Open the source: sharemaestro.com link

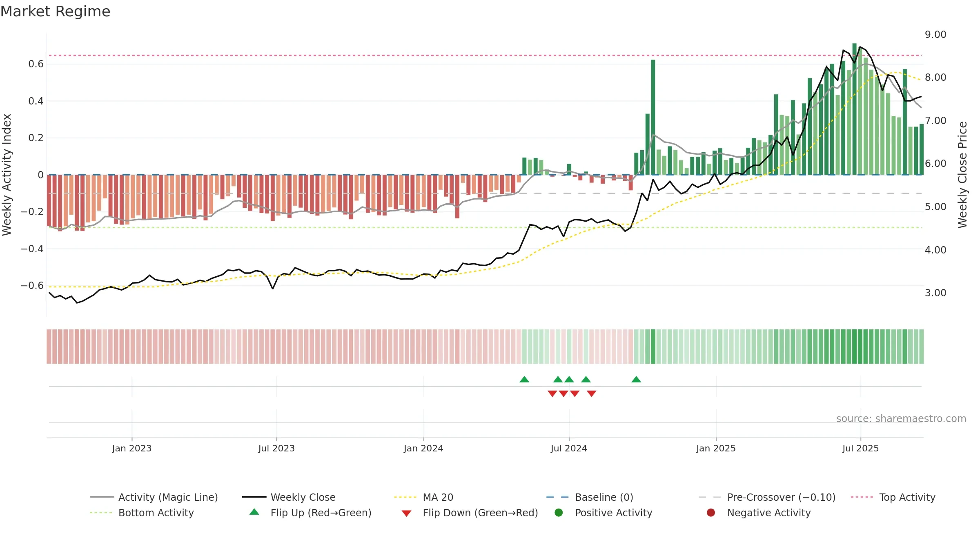click(901, 419)
